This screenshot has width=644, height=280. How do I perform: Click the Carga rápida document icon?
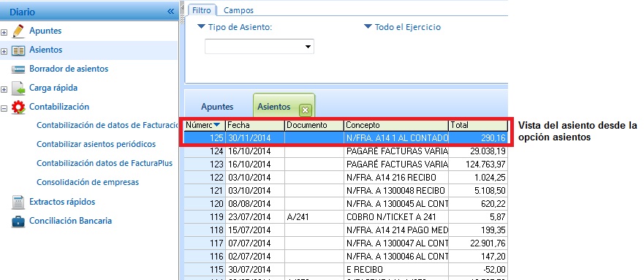18,88
